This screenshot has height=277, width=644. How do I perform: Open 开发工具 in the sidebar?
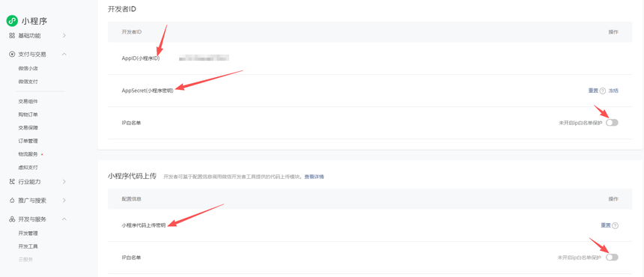pos(28,246)
